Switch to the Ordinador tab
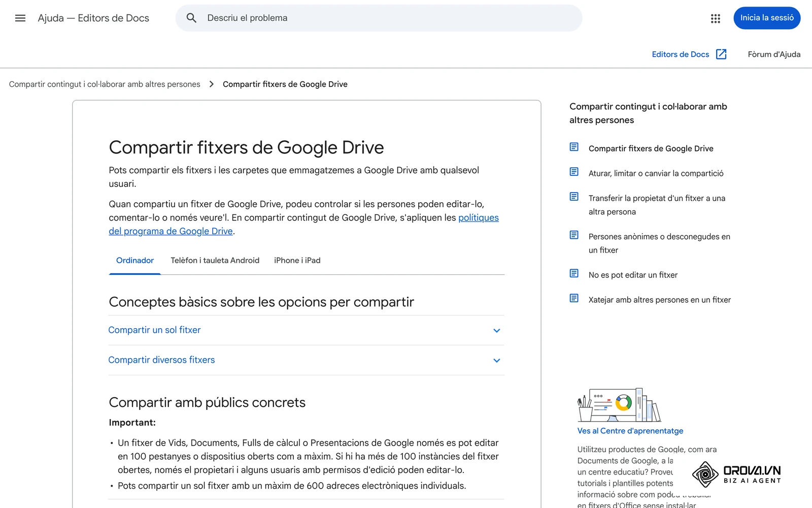 135,261
